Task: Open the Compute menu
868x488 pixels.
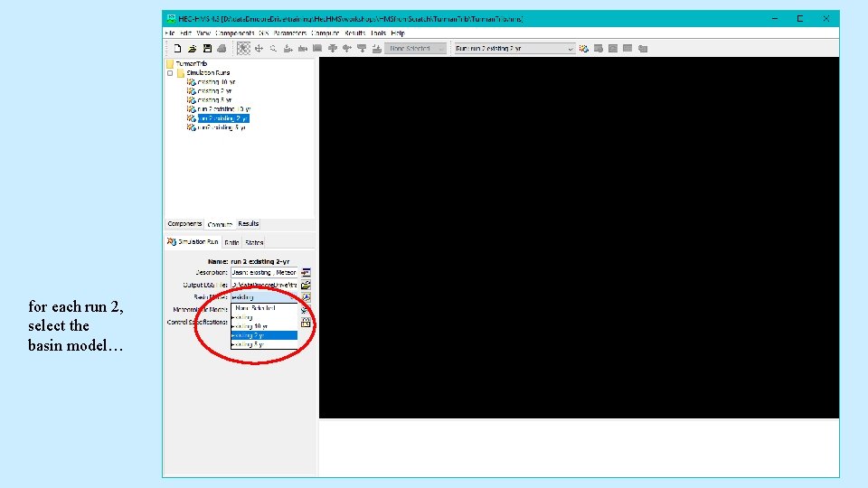Action: (x=325, y=33)
